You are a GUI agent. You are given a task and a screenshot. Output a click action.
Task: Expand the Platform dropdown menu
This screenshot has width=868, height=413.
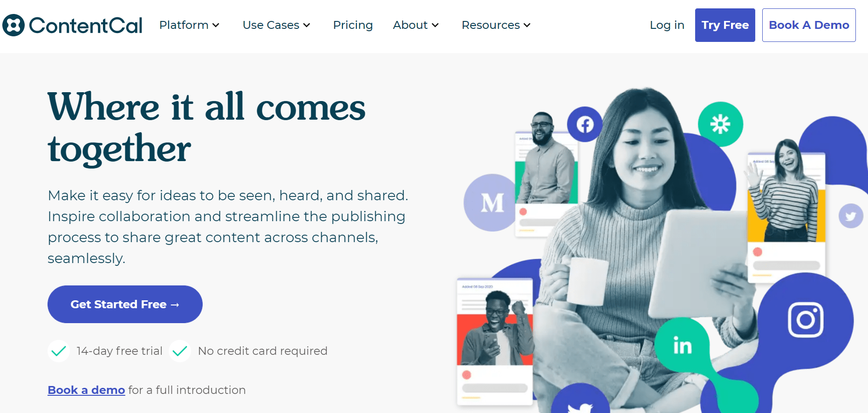pyautogui.click(x=189, y=25)
